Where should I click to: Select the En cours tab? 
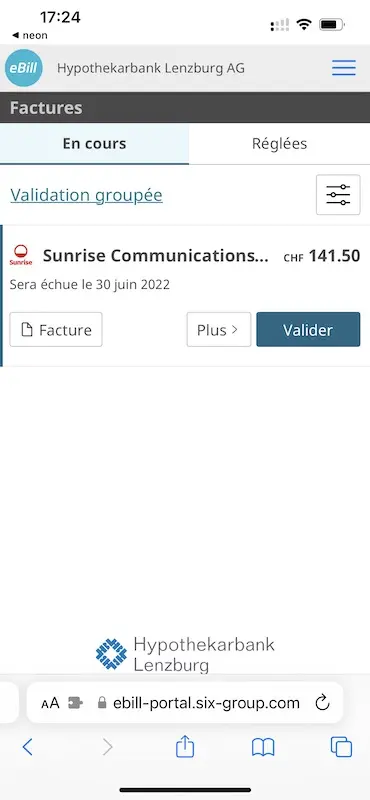(x=94, y=144)
